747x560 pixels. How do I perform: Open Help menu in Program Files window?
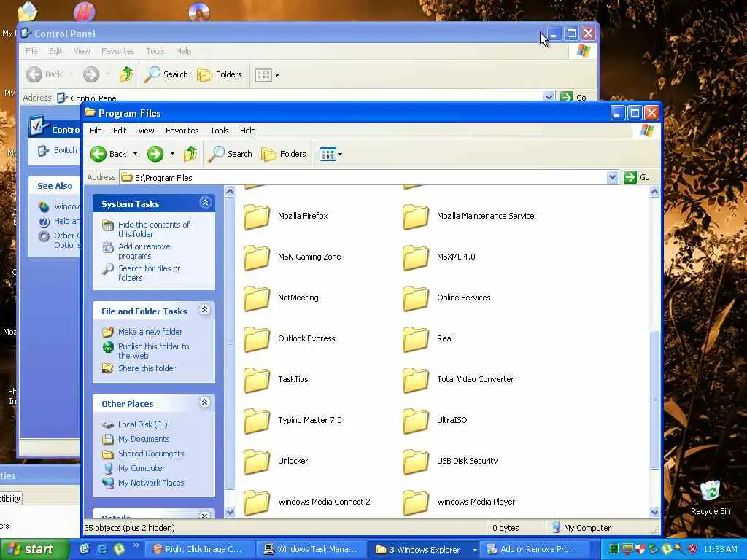(x=248, y=131)
